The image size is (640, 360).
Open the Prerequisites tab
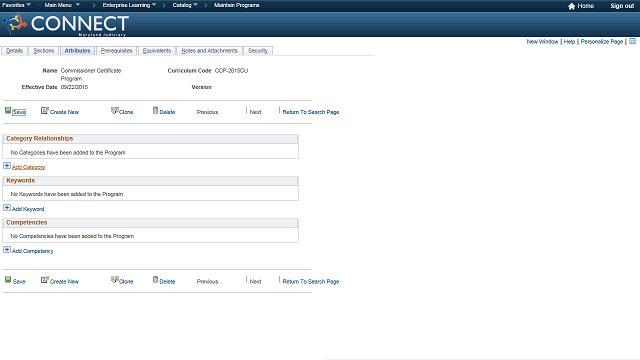point(116,51)
